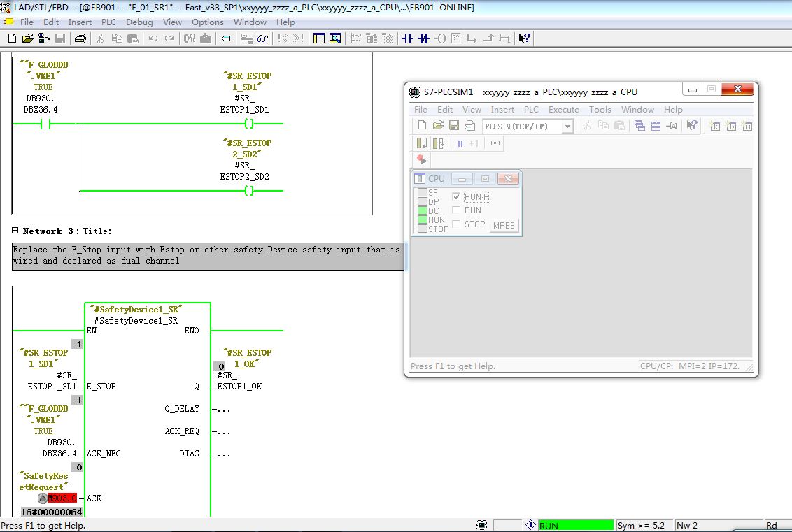Click the Insert output variable icon in PLCSIM
Screen dimensions: 792x532
[x=731, y=126]
